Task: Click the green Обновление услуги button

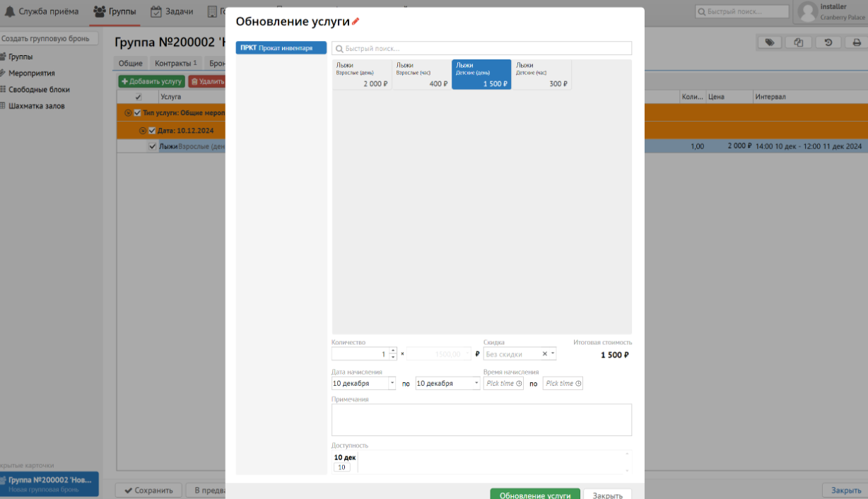Action: (535, 494)
